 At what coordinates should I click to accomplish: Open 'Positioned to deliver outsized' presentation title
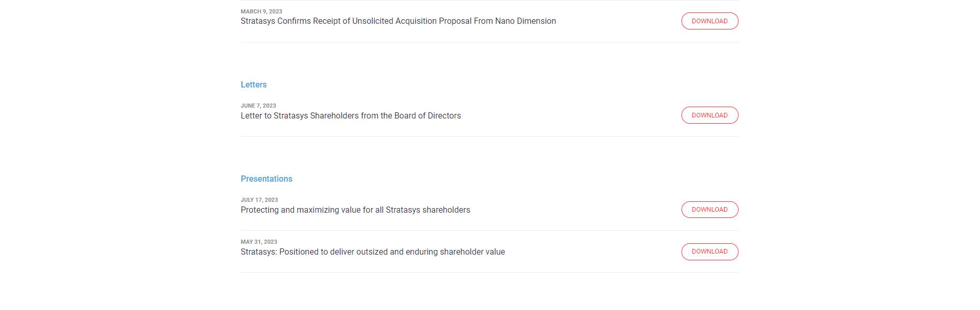point(372,252)
